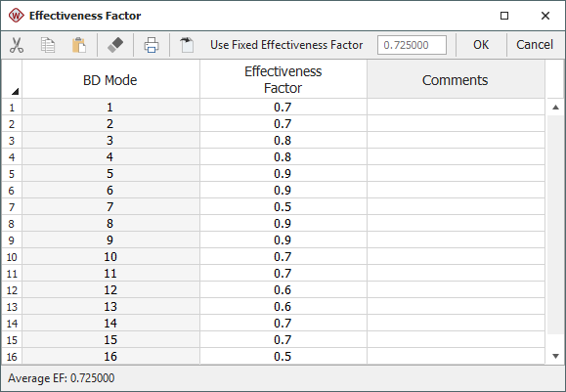Click the Print icon
The height and width of the screenshot is (392, 566).
tap(152, 45)
